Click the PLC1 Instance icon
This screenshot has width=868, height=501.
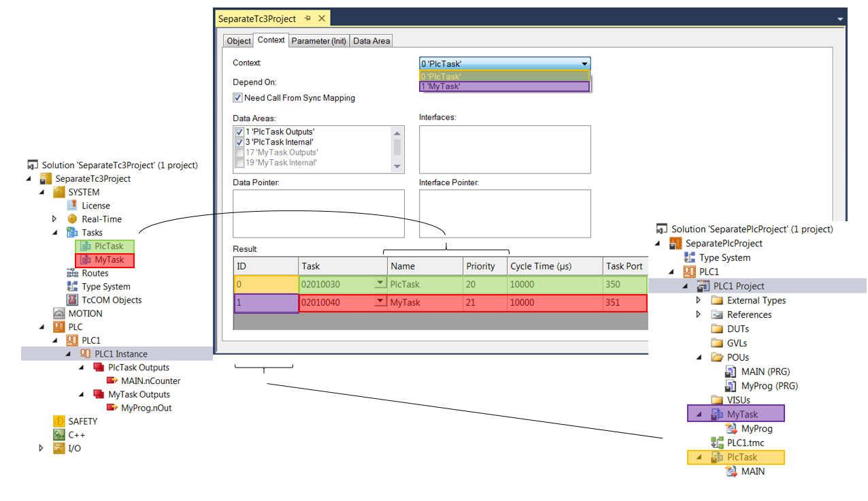click(x=86, y=354)
